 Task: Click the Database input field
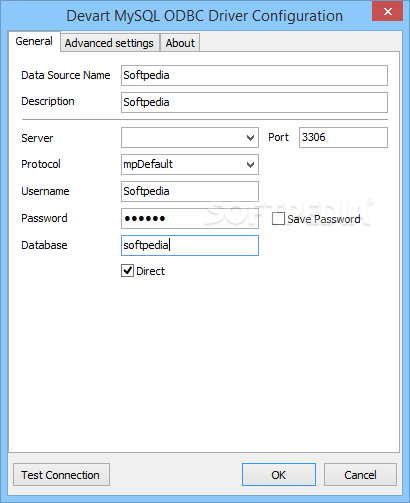click(190, 246)
